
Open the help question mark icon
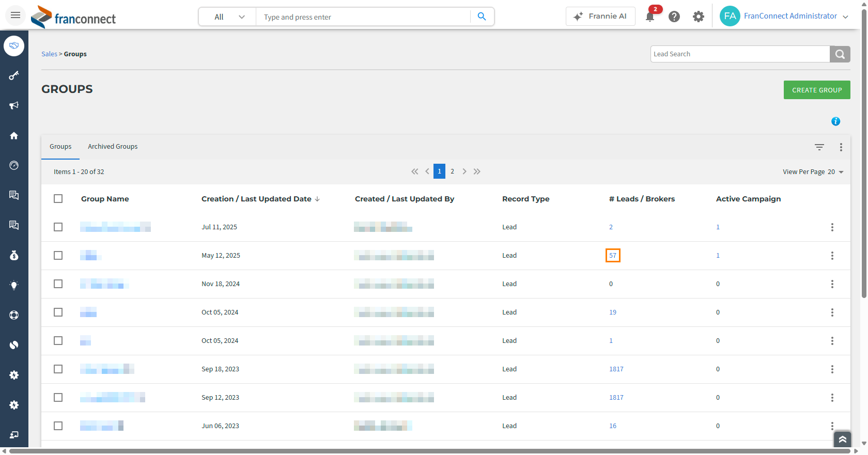[674, 17]
